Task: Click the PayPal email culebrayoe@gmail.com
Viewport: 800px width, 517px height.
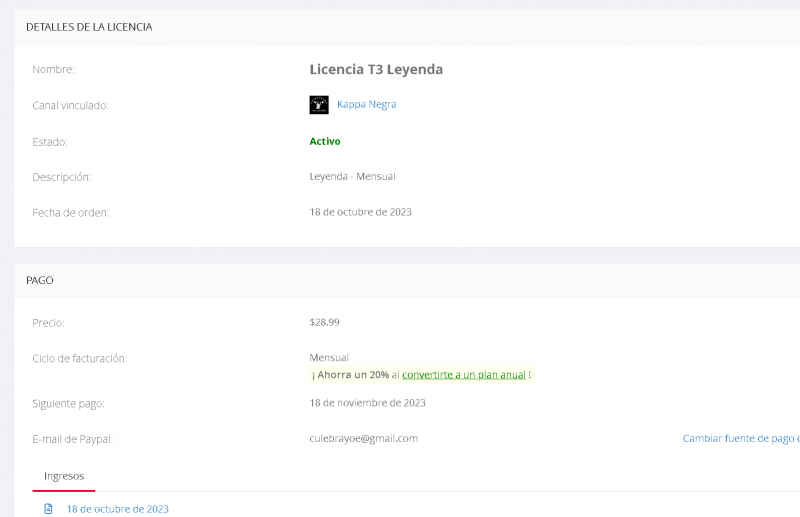Action: 363,438
